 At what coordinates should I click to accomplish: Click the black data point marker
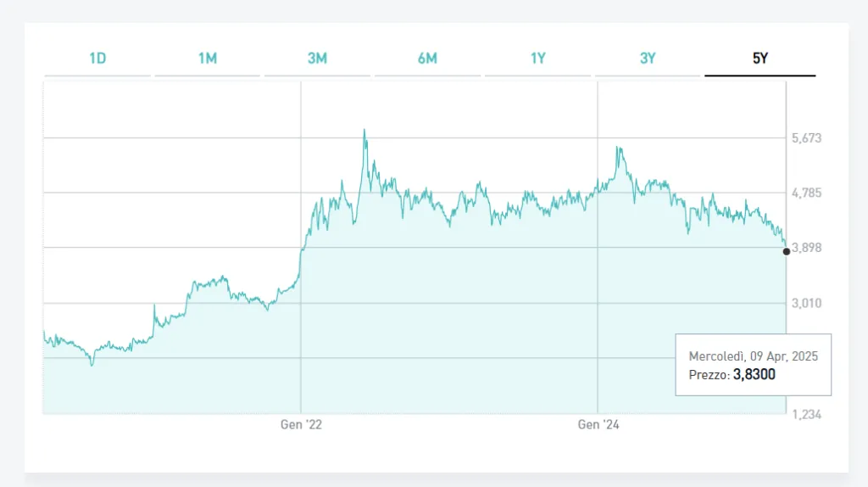787,251
